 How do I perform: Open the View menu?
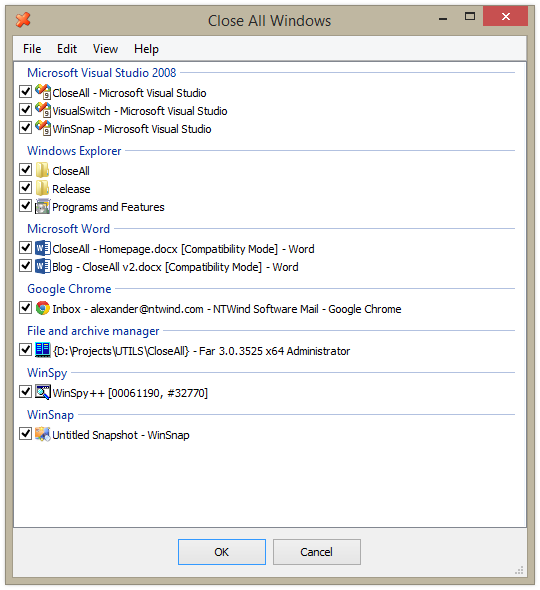105,49
